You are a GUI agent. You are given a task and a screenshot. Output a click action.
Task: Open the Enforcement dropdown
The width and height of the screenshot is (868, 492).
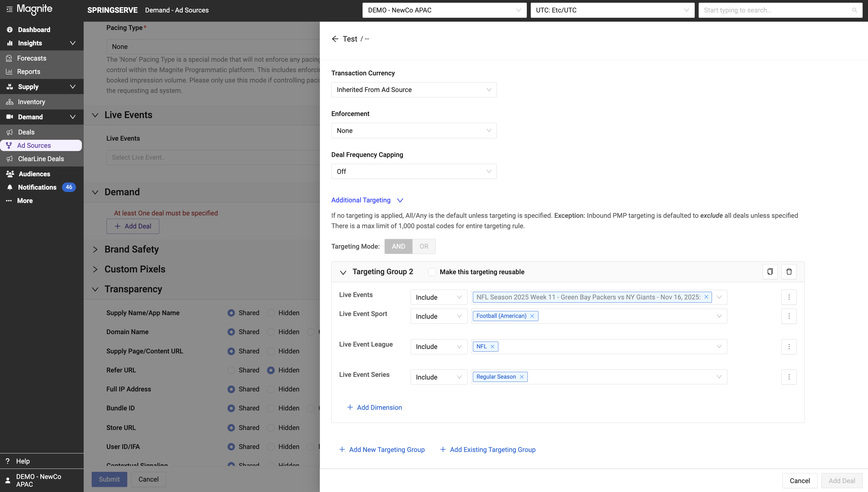(414, 131)
